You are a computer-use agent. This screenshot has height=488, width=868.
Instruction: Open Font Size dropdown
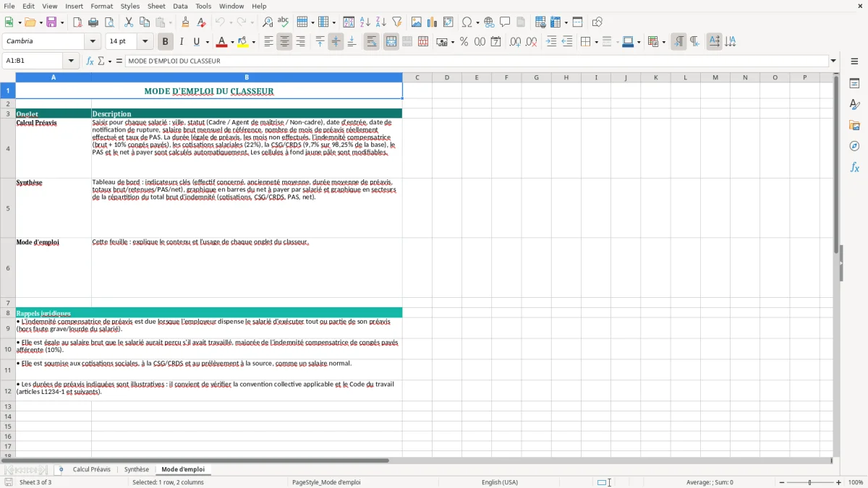click(145, 42)
